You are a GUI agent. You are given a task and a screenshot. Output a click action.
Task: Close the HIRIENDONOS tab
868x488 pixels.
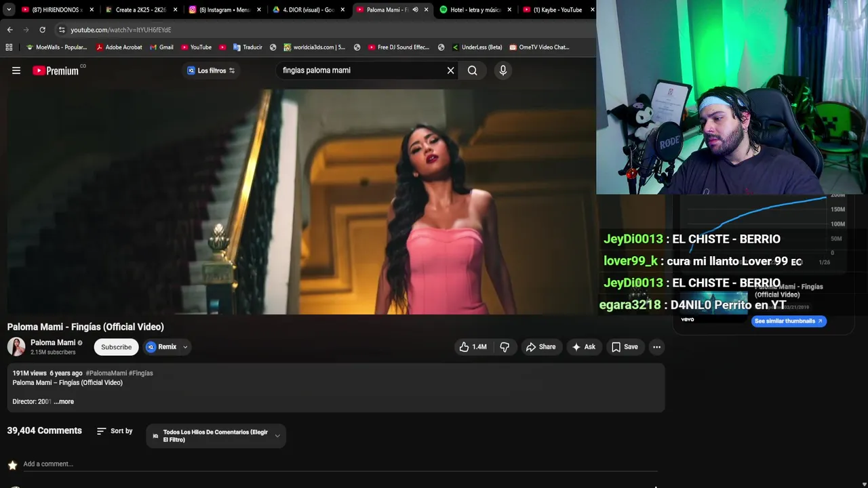(x=92, y=9)
